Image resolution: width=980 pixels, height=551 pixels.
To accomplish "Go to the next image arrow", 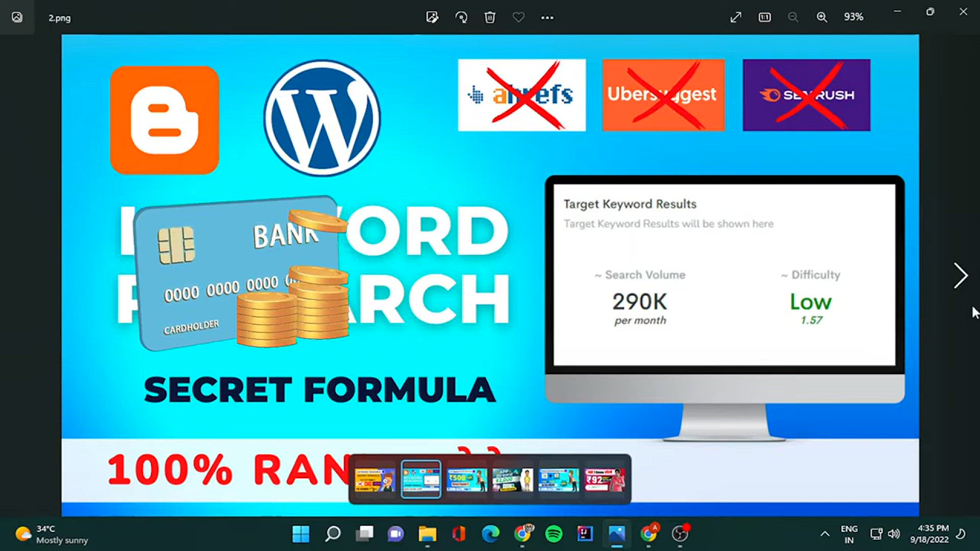I will tap(961, 276).
